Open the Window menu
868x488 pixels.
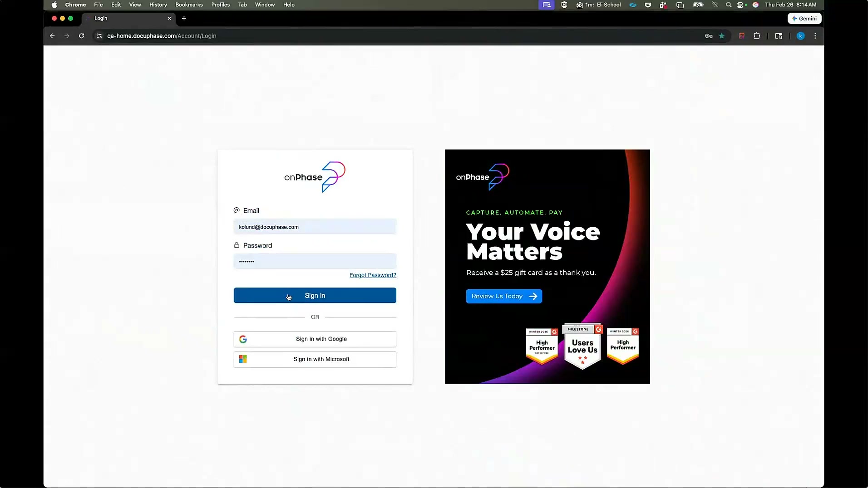[265, 5]
